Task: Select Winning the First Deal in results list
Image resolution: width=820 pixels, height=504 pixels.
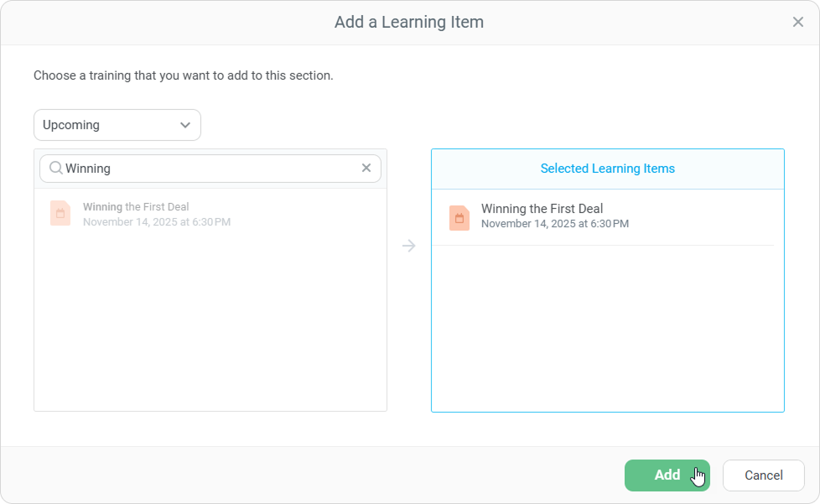Action: pyautogui.click(x=136, y=207)
